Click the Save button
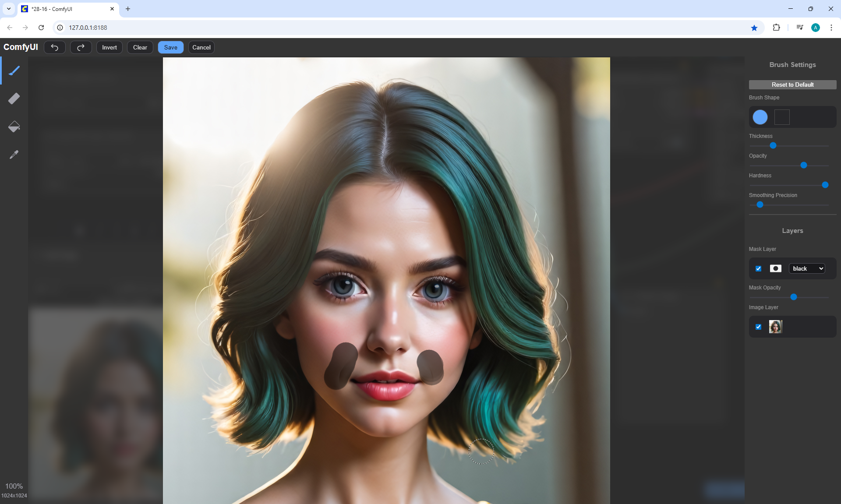841x504 pixels. click(x=170, y=47)
